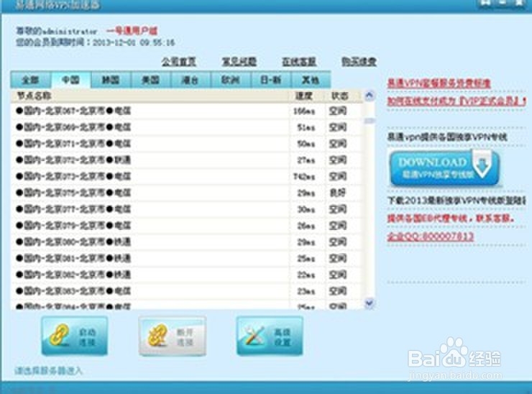Open the 日-新 tab

click(x=271, y=80)
